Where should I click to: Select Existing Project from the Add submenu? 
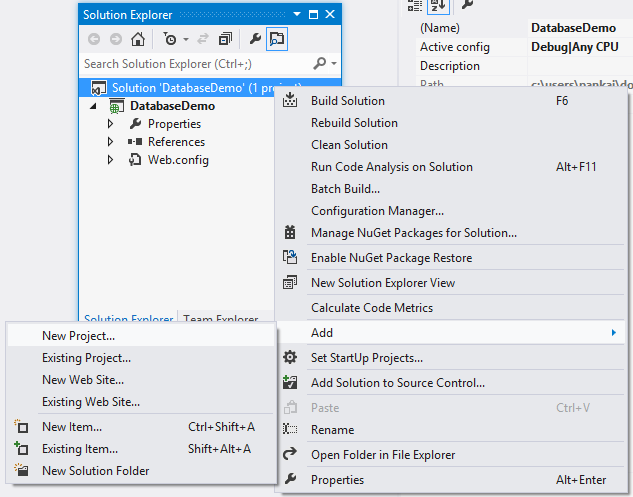(x=141, y=358)
